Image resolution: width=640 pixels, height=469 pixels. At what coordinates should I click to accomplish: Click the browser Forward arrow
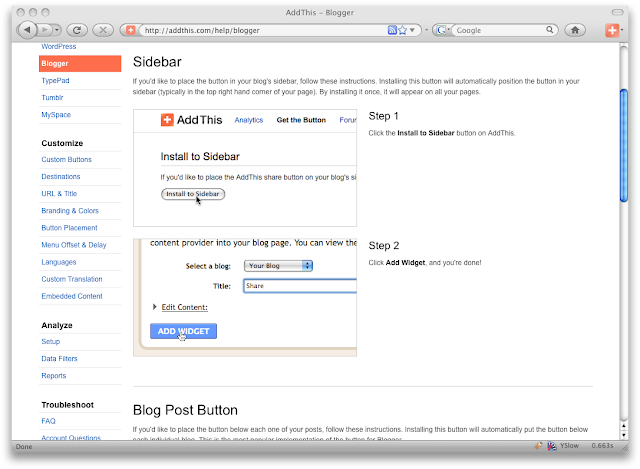(45, 30)
